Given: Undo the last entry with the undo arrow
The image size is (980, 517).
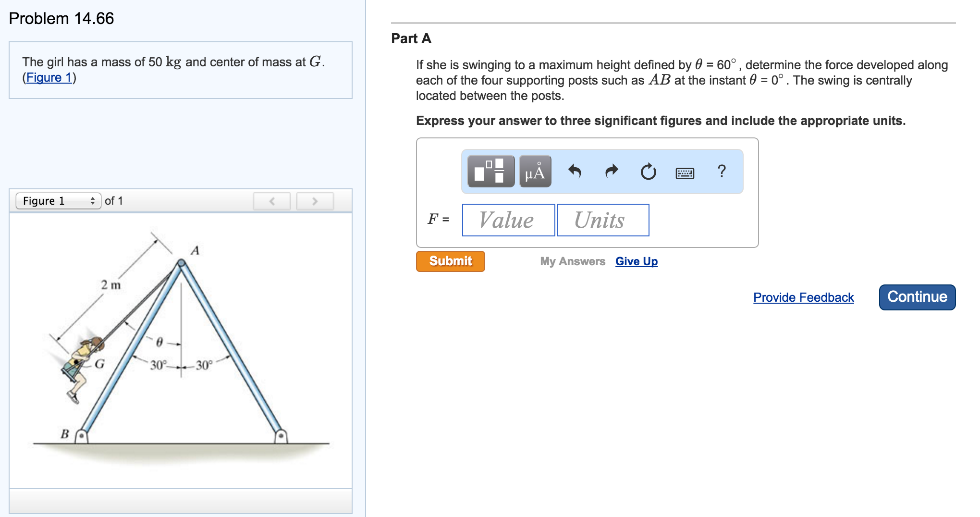Looking at the screenshot, I should (576, 172).
